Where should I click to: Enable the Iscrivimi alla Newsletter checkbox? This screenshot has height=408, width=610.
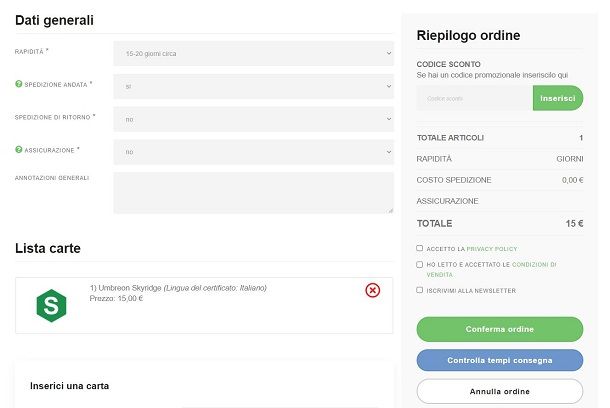419,290
